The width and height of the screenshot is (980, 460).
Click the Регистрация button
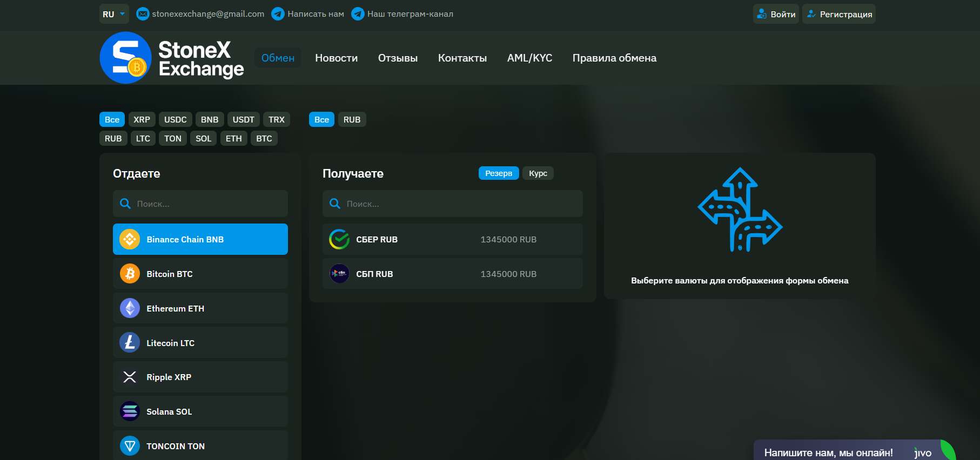point(839,14)
